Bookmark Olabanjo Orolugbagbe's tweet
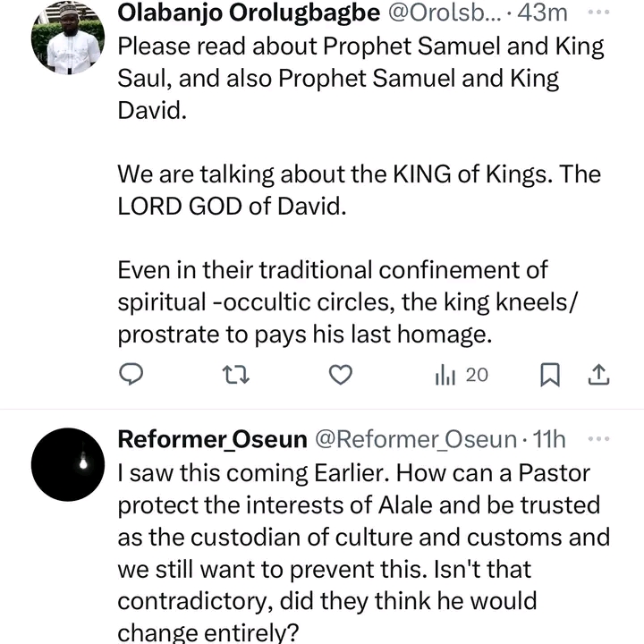 click(551, 375)
